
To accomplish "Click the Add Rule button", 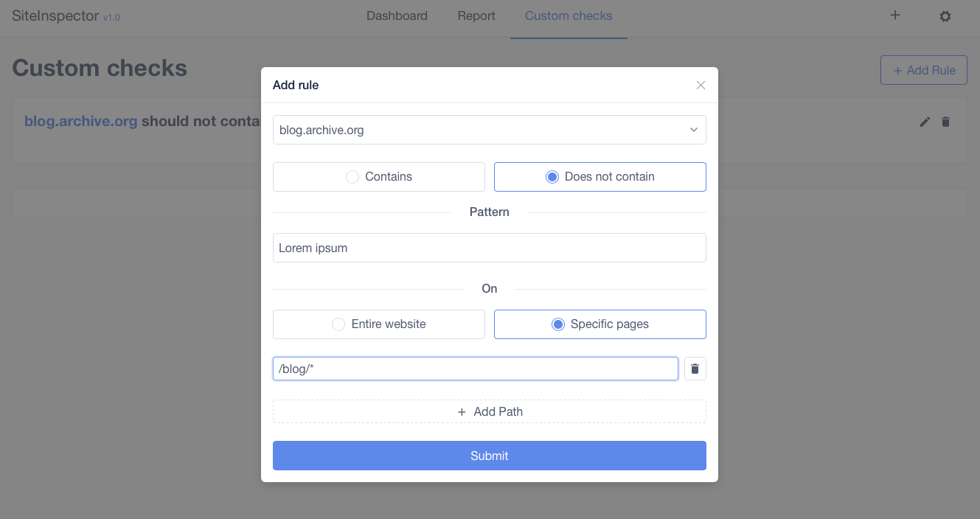I will pyautogui.click(x=923, y=69).
